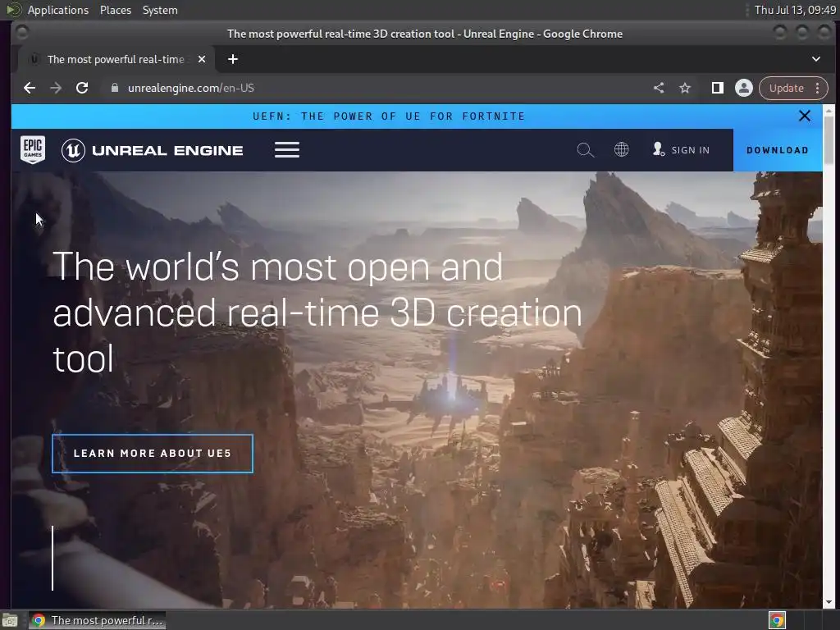The width and height of the screenshot is (840, 630).
Task: Click Chrome taskbar window entry
Action: 97,620
